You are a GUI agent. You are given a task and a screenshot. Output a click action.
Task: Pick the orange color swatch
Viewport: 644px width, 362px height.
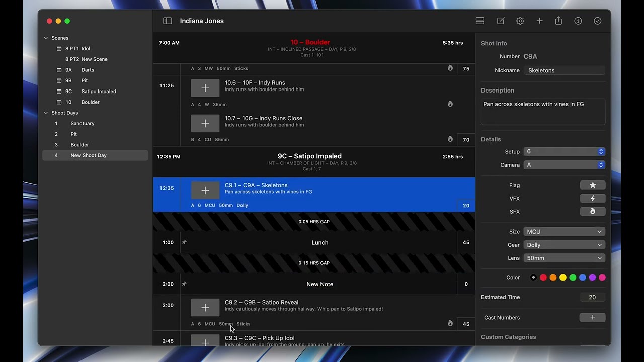coord(553,277)
